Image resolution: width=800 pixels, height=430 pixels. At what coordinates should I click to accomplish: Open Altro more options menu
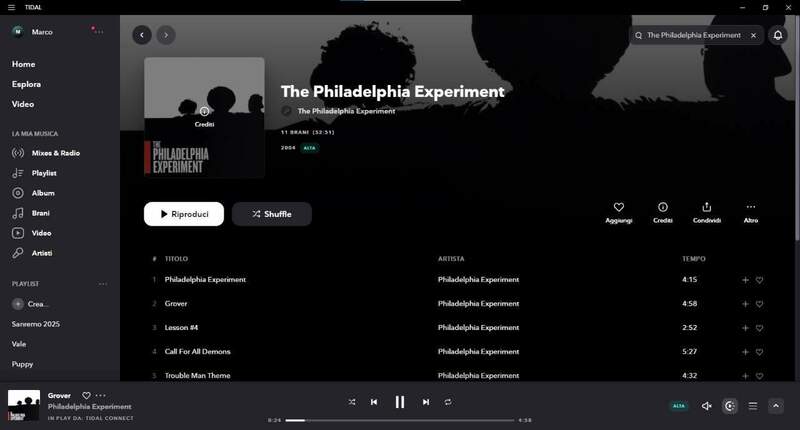point(751,212)
